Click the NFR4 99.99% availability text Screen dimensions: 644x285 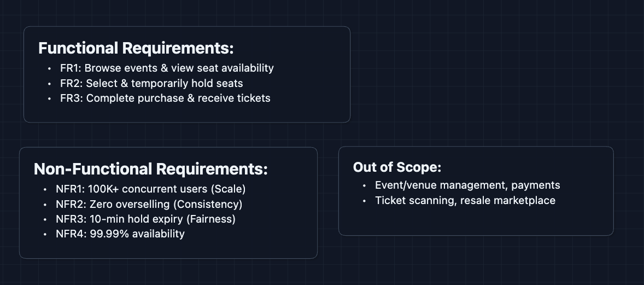click(120, 234)
